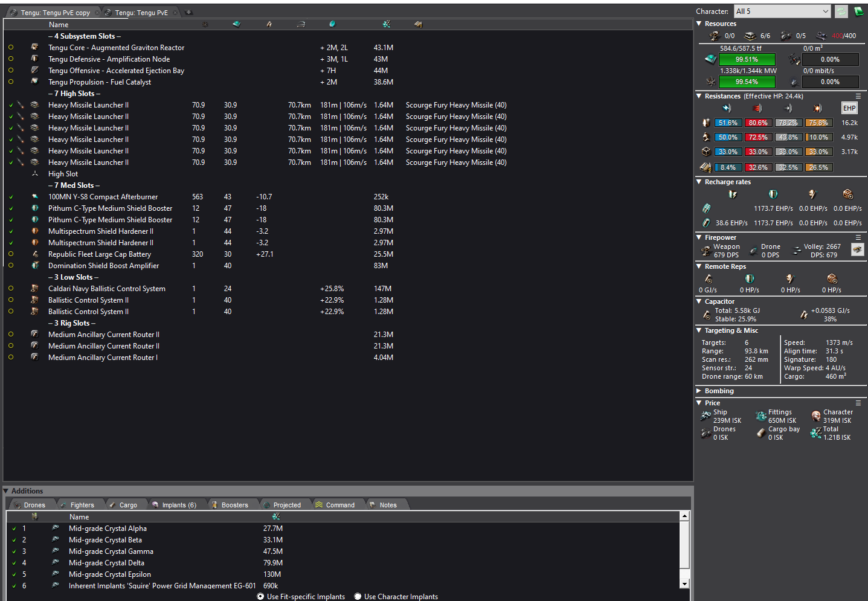868x601 pixels.
Task: Collapse the Additions panel
Action: pyautogui.click(x=6, y=491)
